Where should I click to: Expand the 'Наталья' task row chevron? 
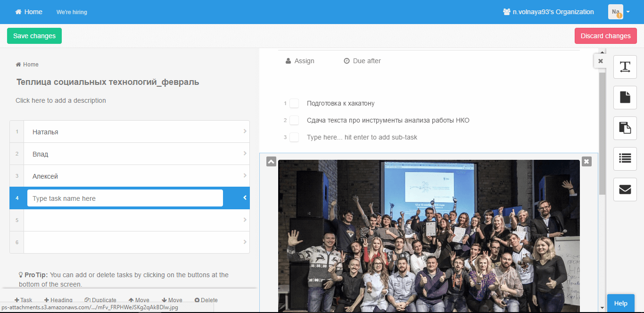[245, 132]
